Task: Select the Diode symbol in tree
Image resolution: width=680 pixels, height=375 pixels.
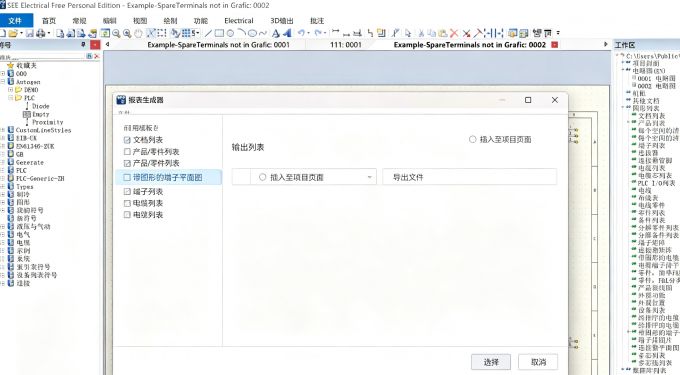Action: click(x=40, y=106)
